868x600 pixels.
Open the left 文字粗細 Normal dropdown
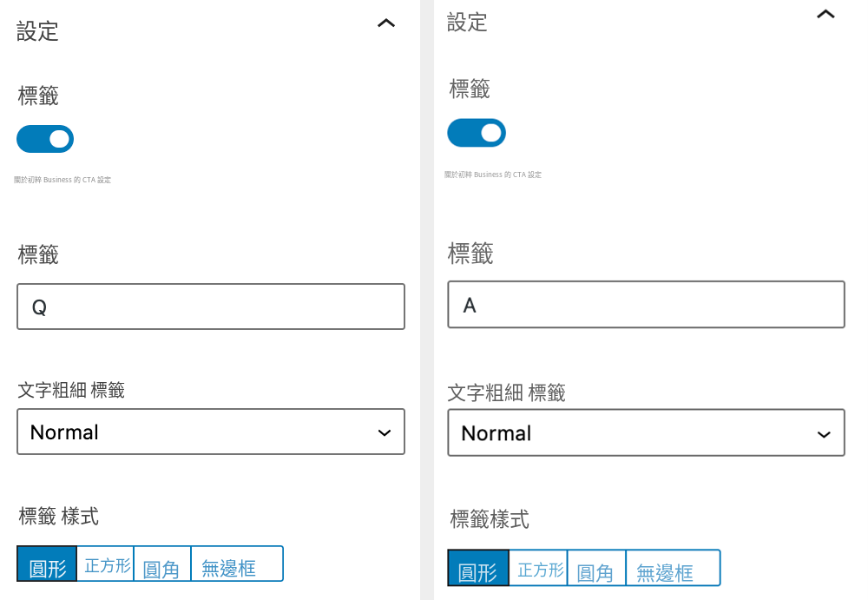[211, 432]
